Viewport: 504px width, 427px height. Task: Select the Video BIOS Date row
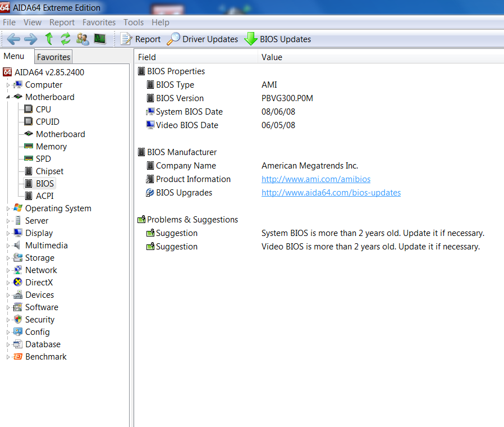click(319, 125)
